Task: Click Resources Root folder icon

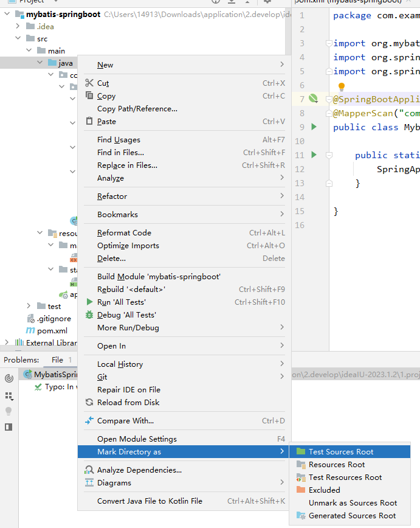Action: pos(301,464)
